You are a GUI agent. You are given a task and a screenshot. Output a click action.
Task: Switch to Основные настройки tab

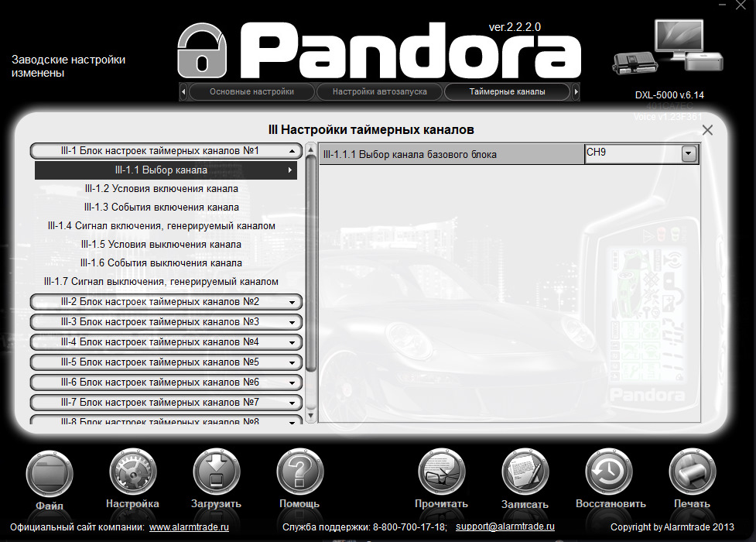coord(251,91)
